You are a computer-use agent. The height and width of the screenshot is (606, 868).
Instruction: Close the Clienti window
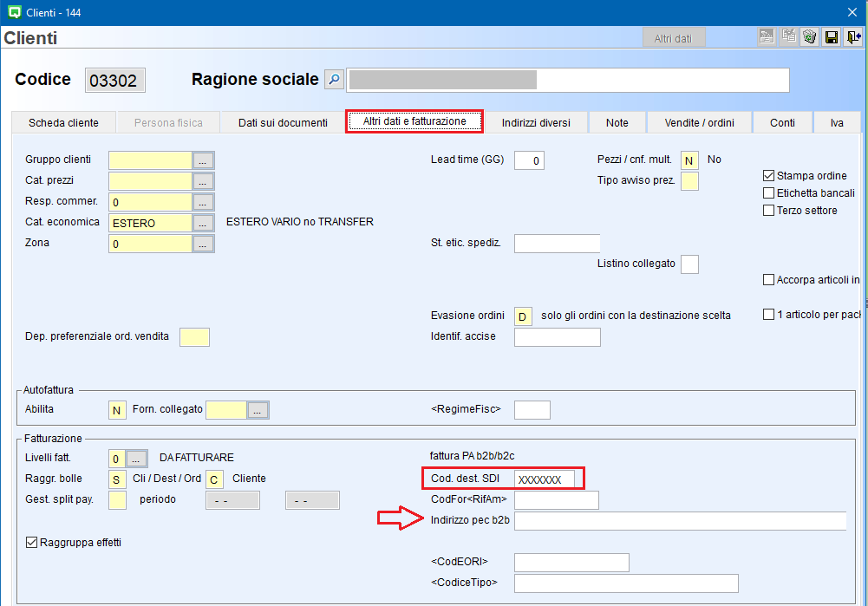click(851, 11)
